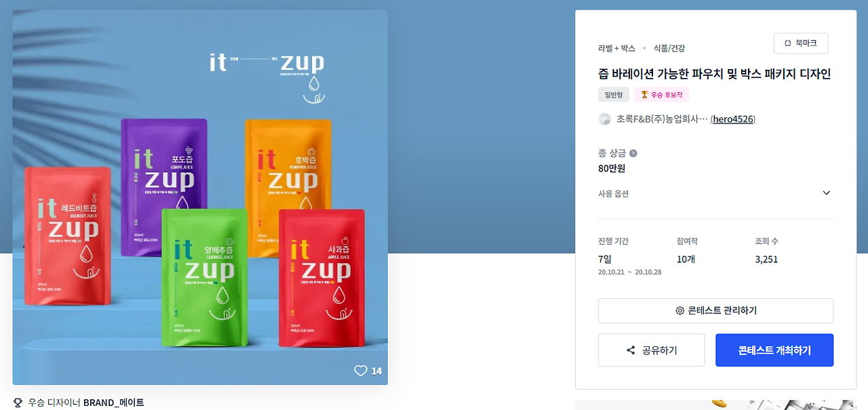Click the 북마크 button

801,43
